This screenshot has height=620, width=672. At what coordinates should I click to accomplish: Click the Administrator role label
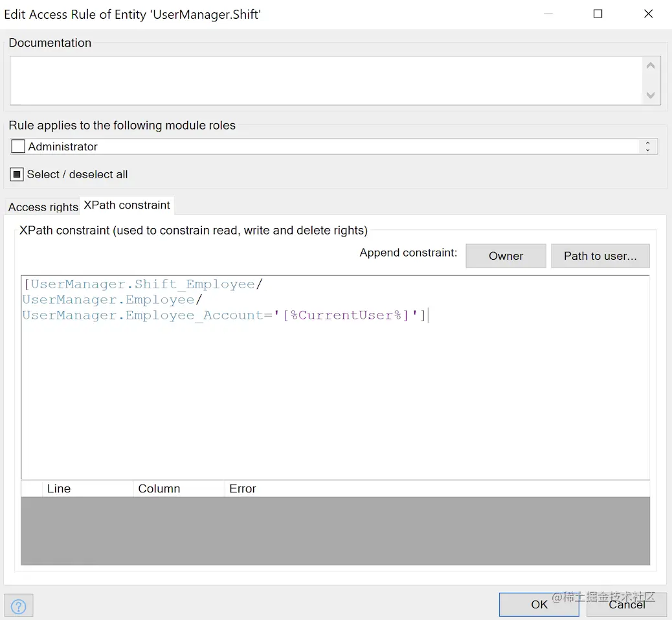click(x=63, y=146)
